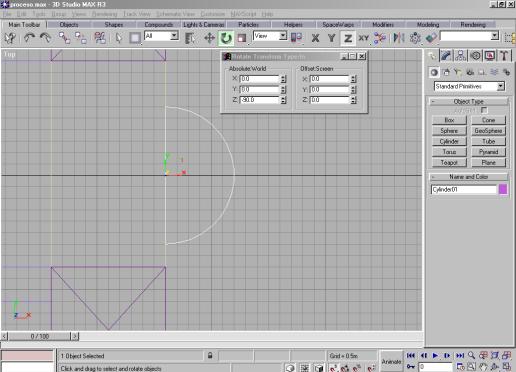516x372 pixels.
Task: Restrict transform to the Z axis
Action: [348, 38]
